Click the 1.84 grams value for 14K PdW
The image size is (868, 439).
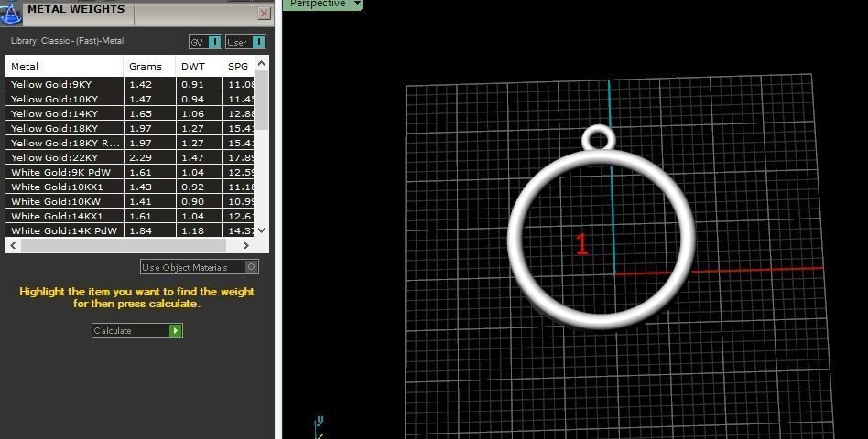[141, 230]
